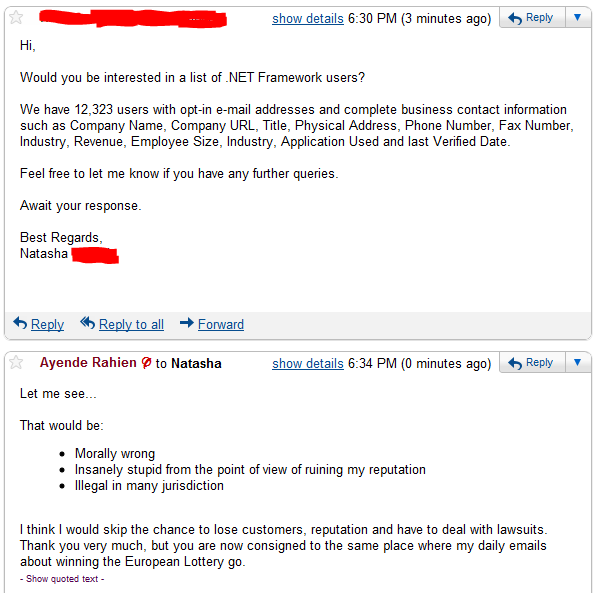This screenshot has height=593, width=596.
Task: Click the sender name Ayende Rahien
Action: 88,363
